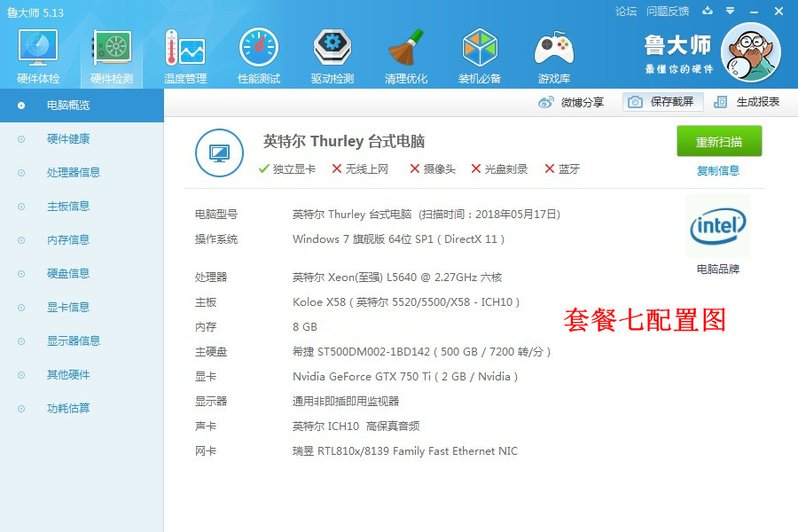Click the Intel brand logo
The height and width of the screenshot is (532, 798).
pos(718,226)
